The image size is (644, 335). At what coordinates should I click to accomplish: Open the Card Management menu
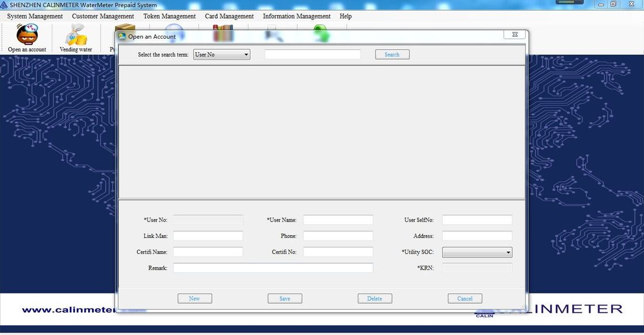click(229, 16)
